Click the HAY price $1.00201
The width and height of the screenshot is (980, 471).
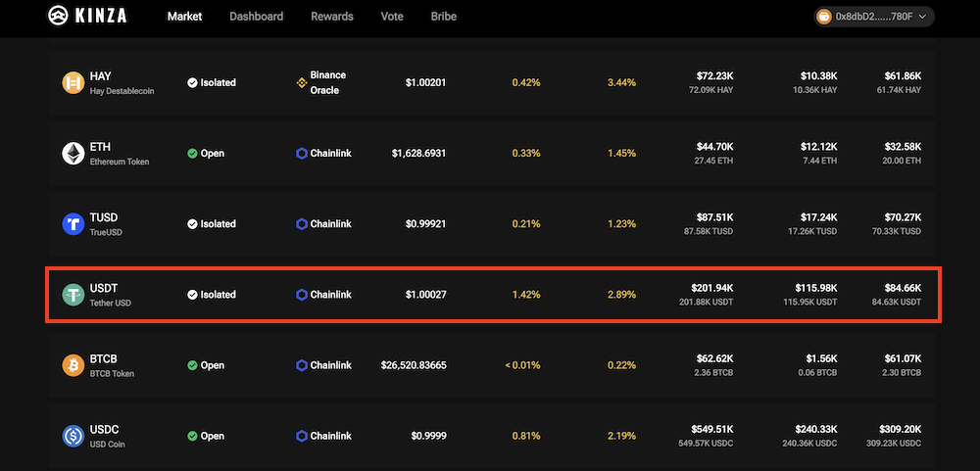(x=425, y=82)
